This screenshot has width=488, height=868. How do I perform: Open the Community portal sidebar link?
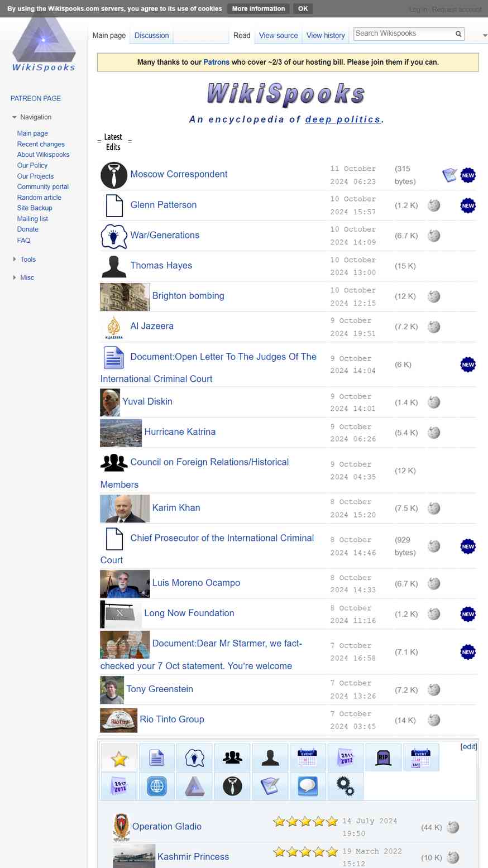click(x=43, y=187)
